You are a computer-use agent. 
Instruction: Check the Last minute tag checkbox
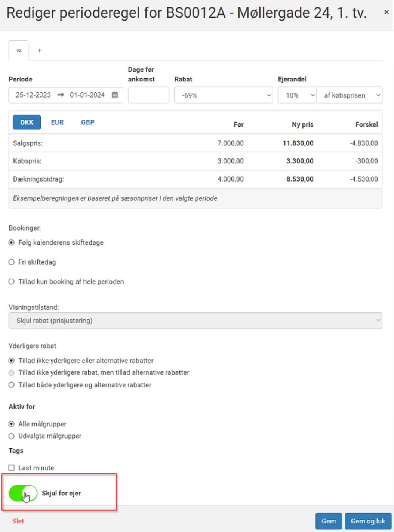(12, 468)
